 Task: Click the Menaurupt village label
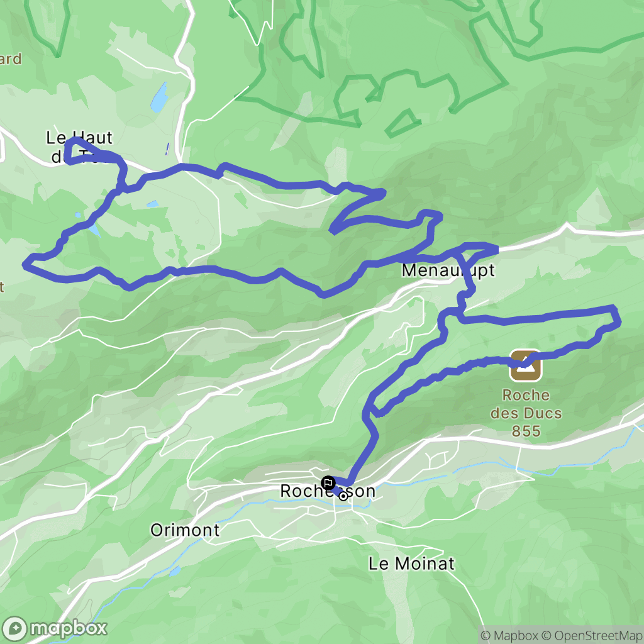click(x=448, y=270)
